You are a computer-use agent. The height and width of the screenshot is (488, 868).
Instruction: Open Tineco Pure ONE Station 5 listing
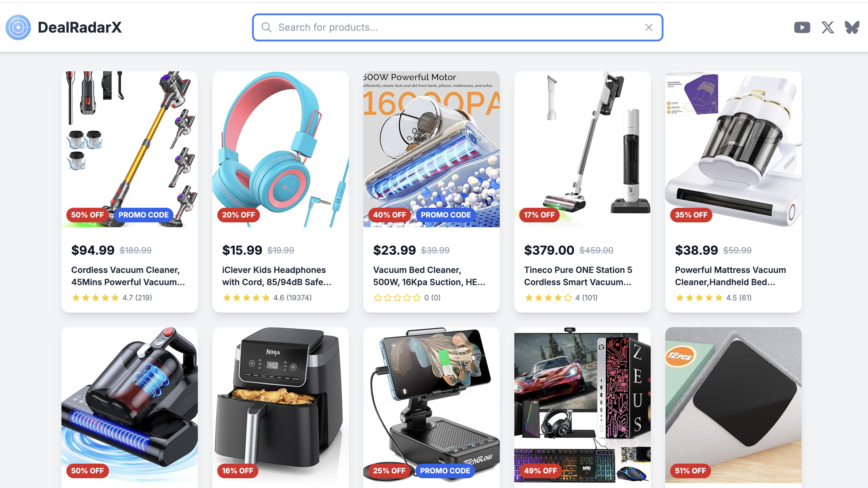pyautogui.click(x=578, y=276)
